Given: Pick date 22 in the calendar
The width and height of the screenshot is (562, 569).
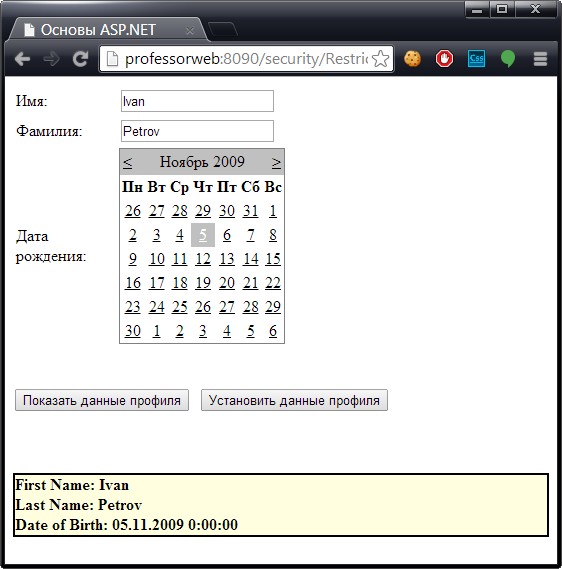Looking at the screenshot, I should 273,283.
